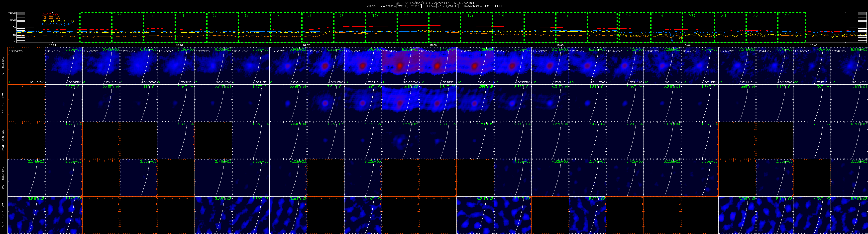
Task: Click the 18:24:52 start time in first panel
Action: [x=16, y=52]
